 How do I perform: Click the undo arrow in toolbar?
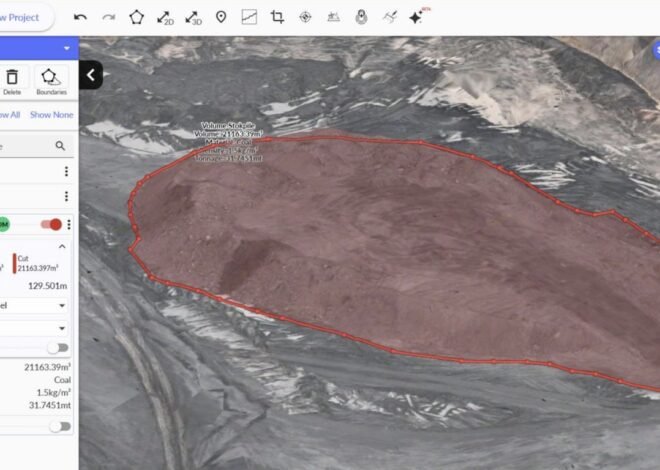click(81, 17)
